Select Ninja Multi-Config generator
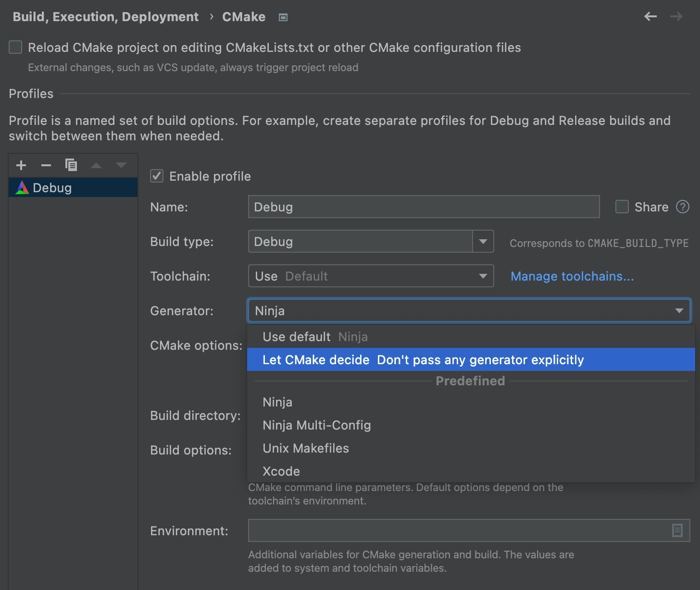The width and height of the screenshot is (700, 590). click(471, 425)
